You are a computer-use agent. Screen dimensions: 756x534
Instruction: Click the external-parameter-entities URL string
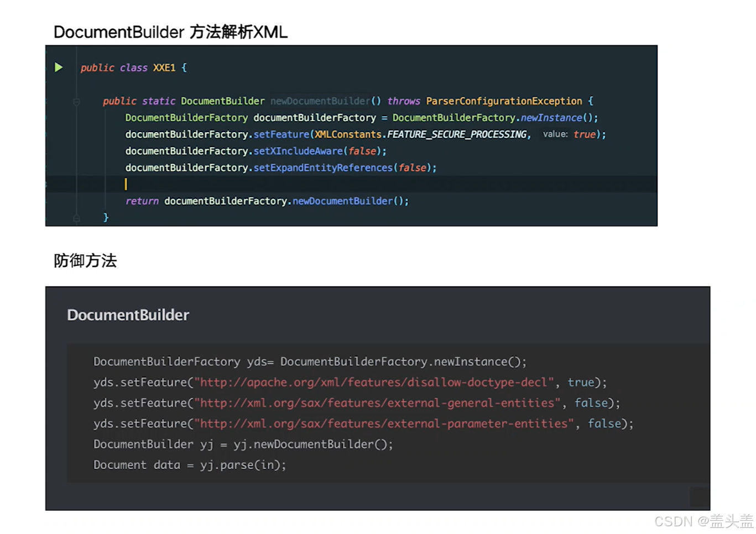[x=384, y=423]
